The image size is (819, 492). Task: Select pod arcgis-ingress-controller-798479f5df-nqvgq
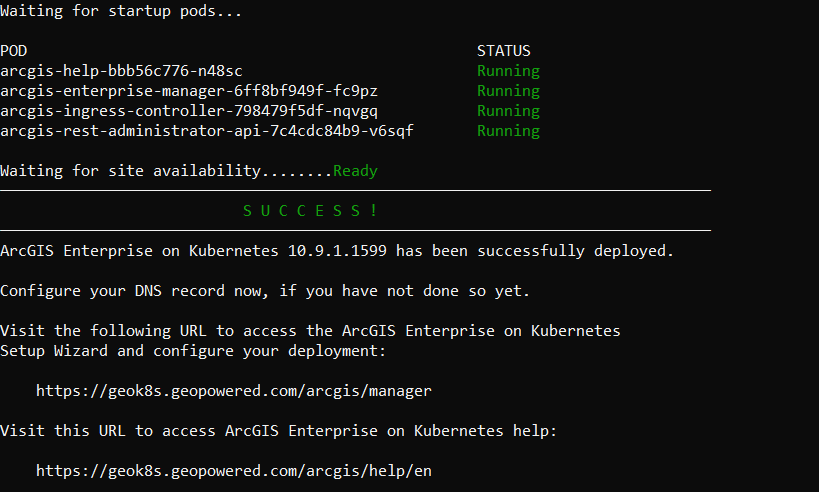[189, 111]
